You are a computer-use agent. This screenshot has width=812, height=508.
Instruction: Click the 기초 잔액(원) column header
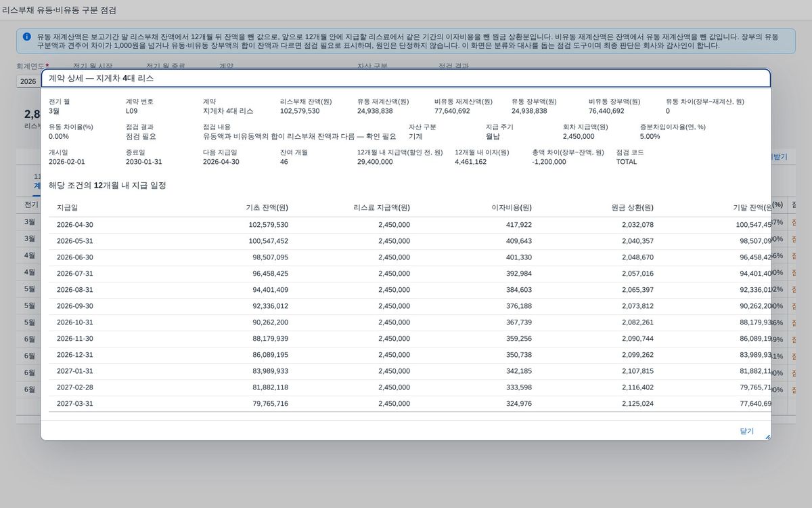pyautogui.click(x=267, y=207)
